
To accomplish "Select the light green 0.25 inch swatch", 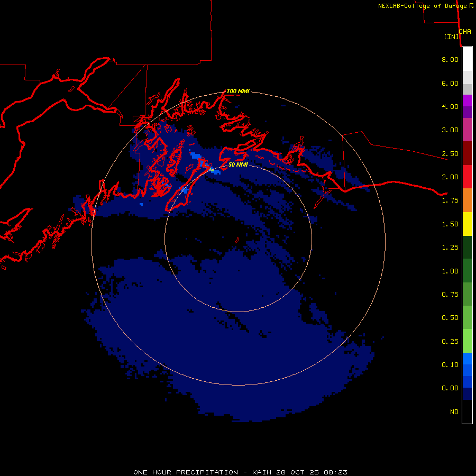I will pos(467,341).
